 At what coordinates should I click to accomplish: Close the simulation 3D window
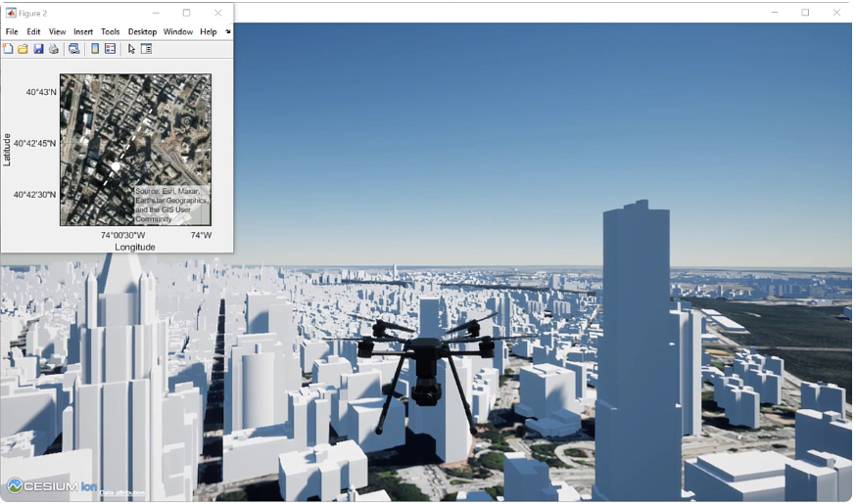click(x=836, y=12)
